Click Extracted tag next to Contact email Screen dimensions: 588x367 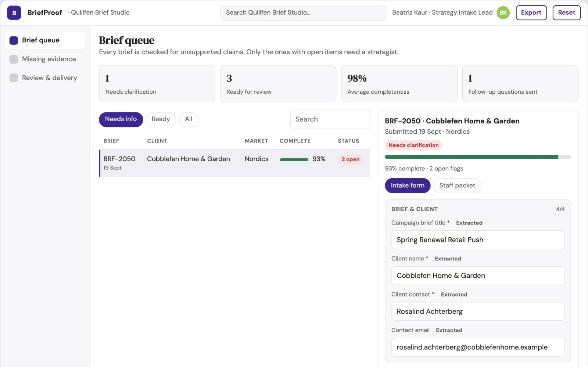[449, 331]
